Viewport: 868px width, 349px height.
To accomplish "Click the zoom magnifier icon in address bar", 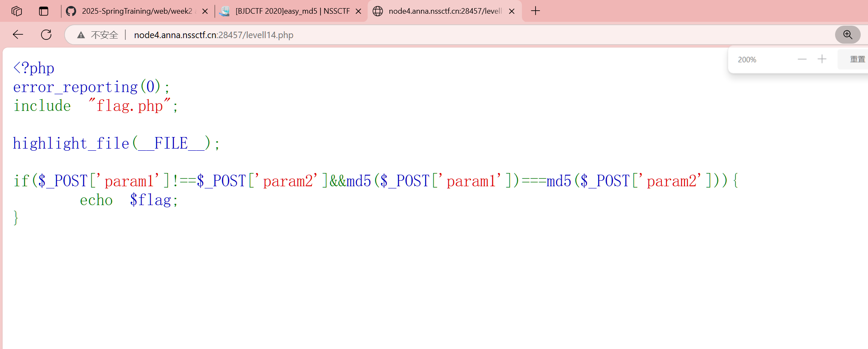I will (847, 35).
